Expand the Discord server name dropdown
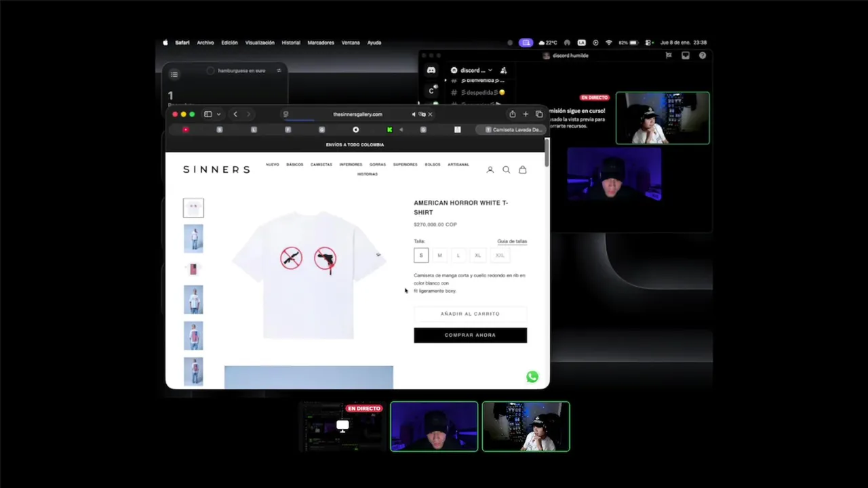The height and width of the screenshot is (488, 868). (490, 70)
